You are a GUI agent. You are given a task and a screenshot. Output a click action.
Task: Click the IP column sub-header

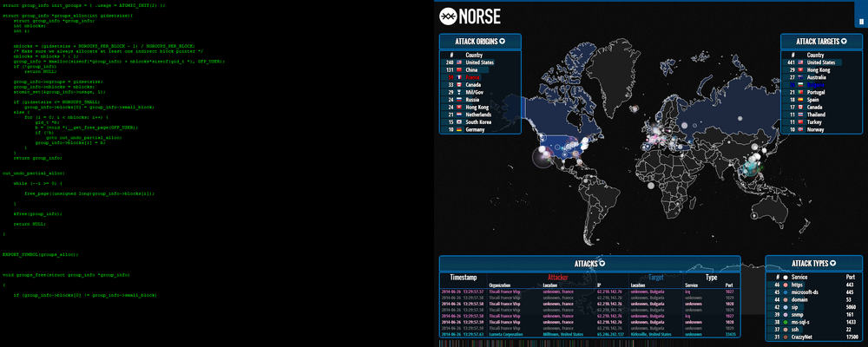599,285
